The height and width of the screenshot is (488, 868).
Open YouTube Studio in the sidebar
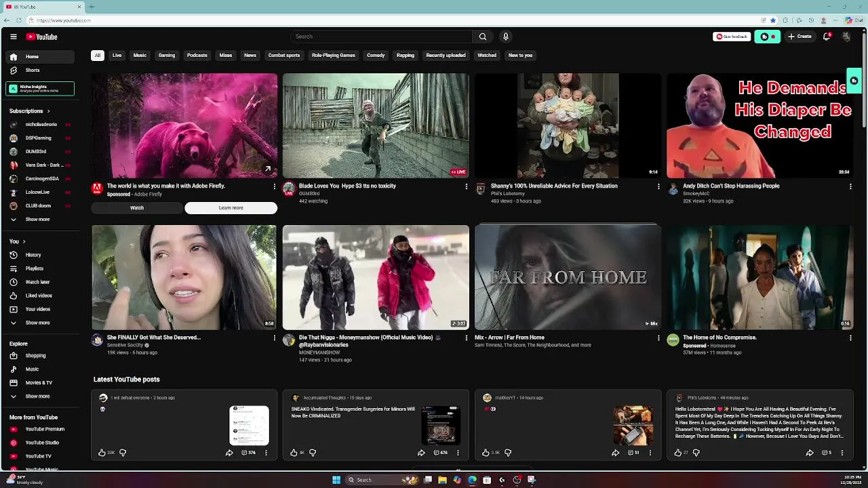(x=41, y=443)
